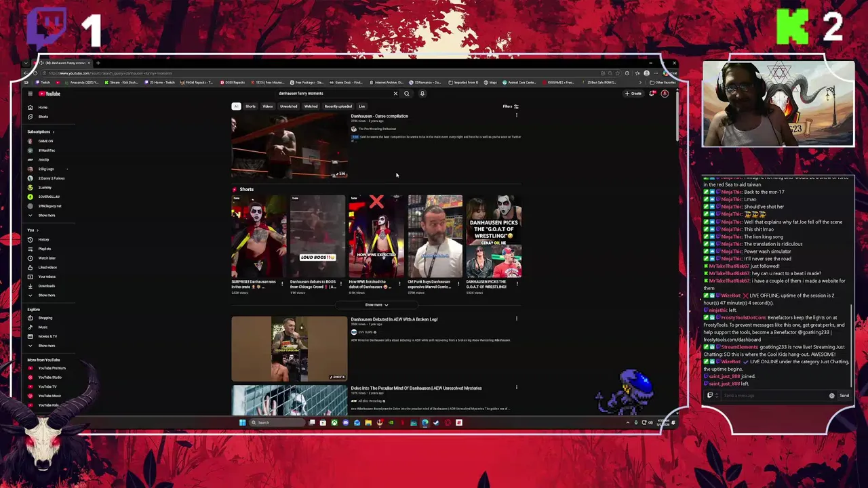
Task: Open Shorts in the YouTube sidebar
Action: [43, 117]
